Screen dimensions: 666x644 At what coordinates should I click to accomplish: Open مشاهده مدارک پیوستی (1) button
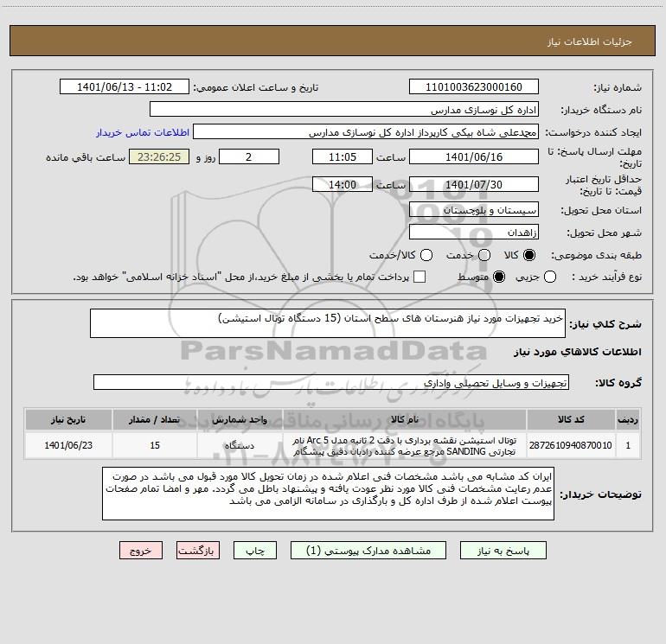(368, 550)
